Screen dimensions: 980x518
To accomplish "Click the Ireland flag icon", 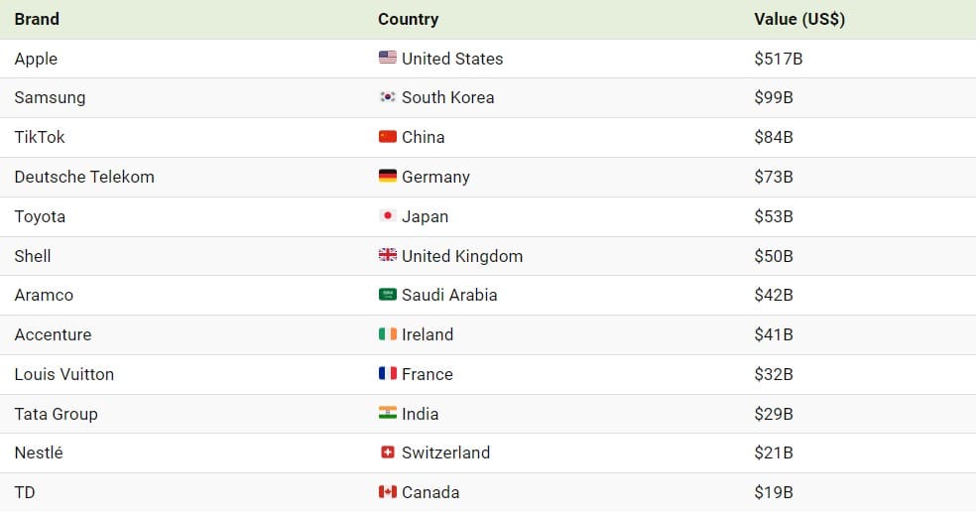I will [x=387, y=334].
